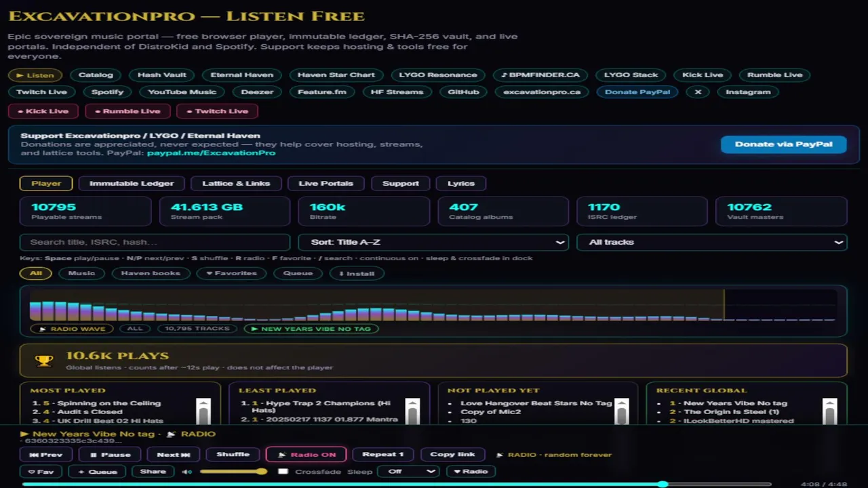Switch to the Live Portals tab

(x=326, y=183)
